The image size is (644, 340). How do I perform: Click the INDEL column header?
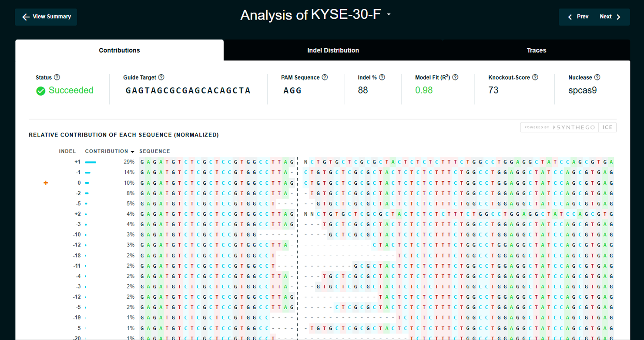tap(67, 151)
